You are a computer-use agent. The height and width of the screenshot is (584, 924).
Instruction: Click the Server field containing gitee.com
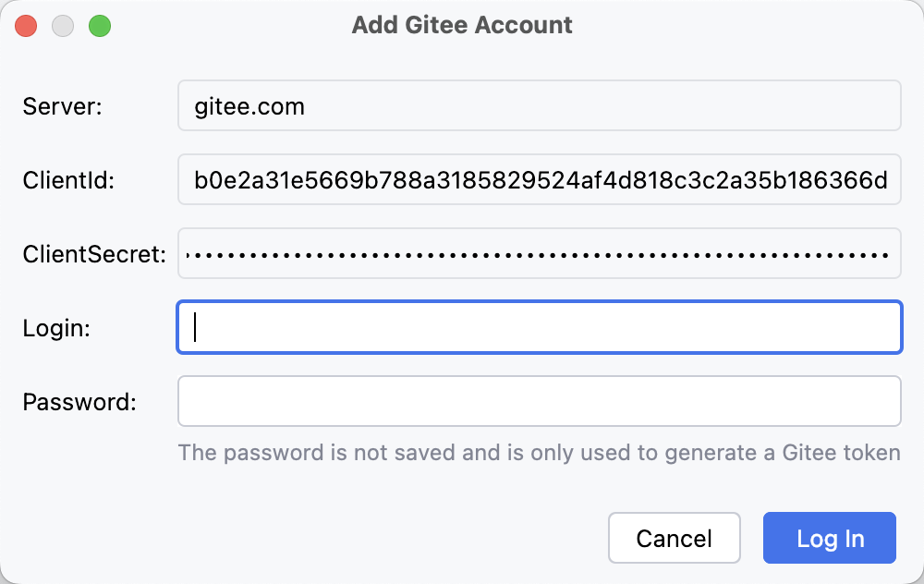539,106
